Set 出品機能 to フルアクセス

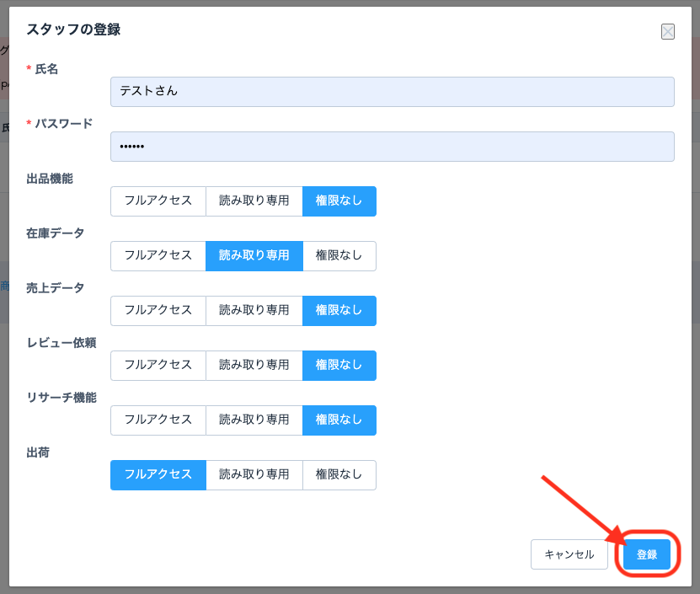158,201
